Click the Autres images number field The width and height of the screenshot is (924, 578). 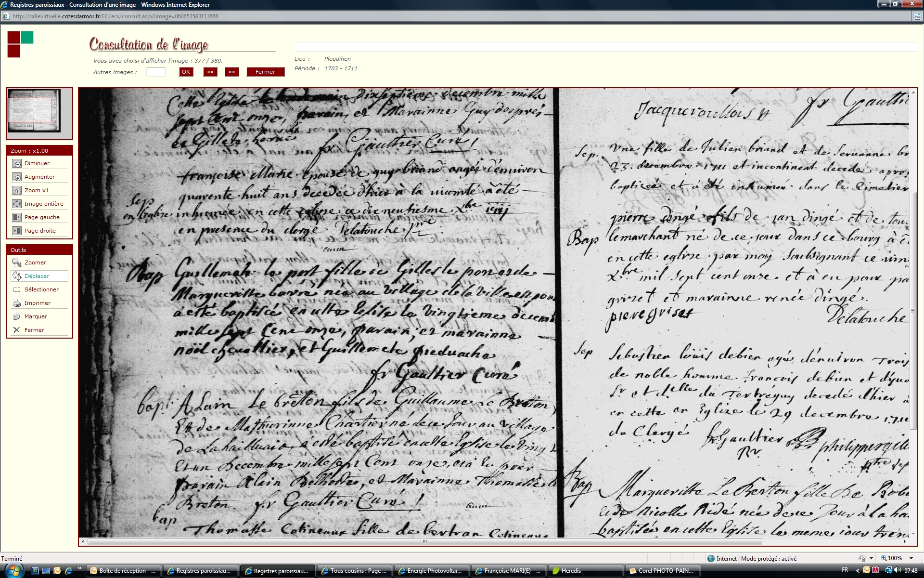(155, 72)
